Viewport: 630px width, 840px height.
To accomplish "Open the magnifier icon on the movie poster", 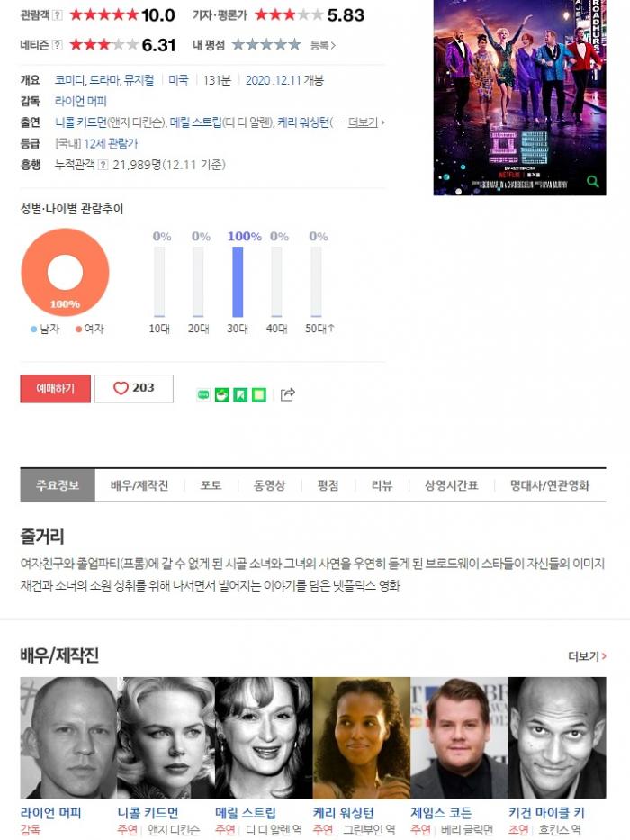I will (x=592, y=182).
